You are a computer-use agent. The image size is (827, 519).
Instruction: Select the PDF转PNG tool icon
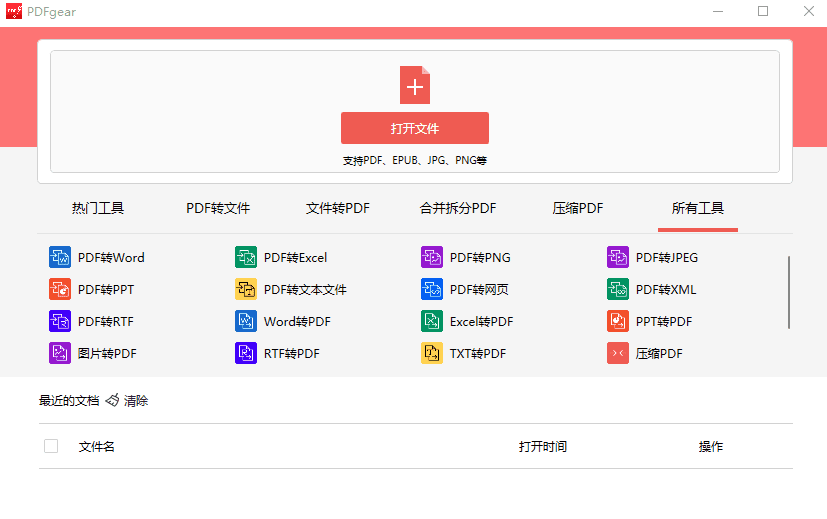tap(432, 257)
